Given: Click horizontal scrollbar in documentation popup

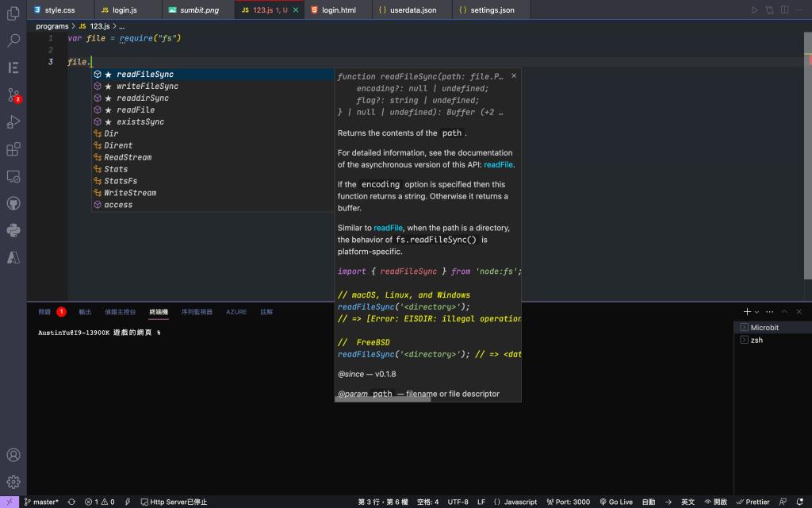Looking at the screenshot, I should point(383,400).
